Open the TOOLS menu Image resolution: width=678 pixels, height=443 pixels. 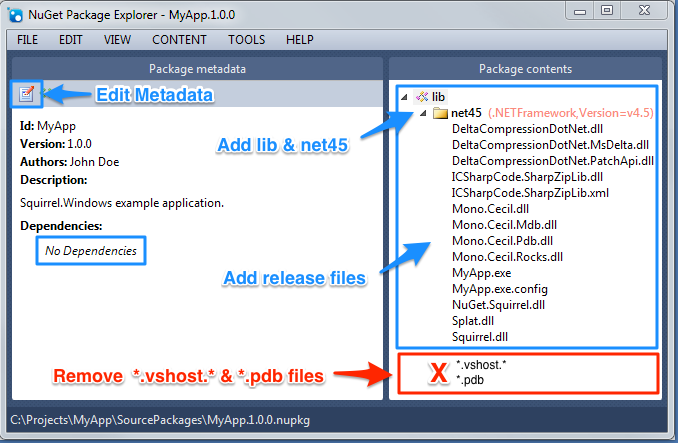point(246,40)
